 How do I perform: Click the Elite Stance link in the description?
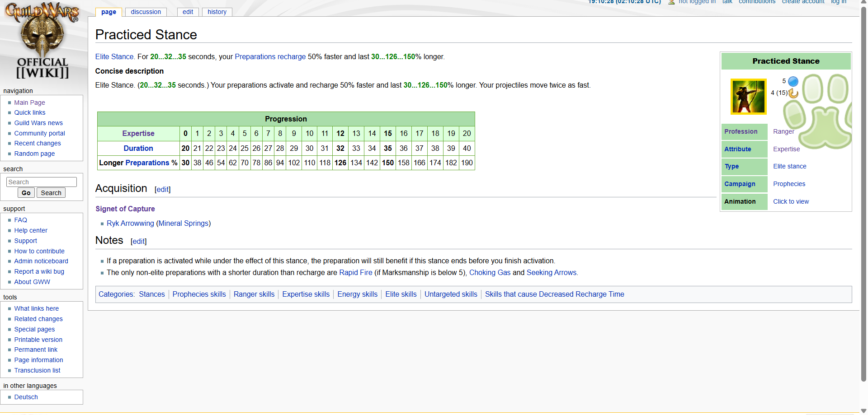114,56
